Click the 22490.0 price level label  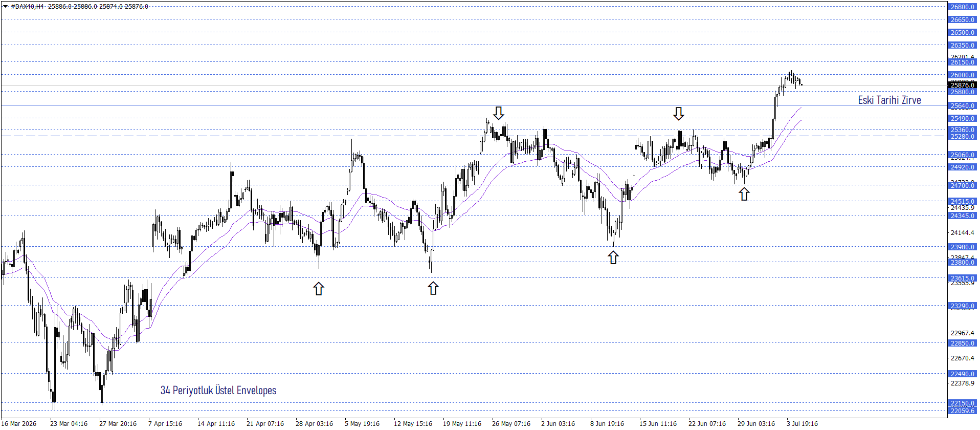coord(963,374)
